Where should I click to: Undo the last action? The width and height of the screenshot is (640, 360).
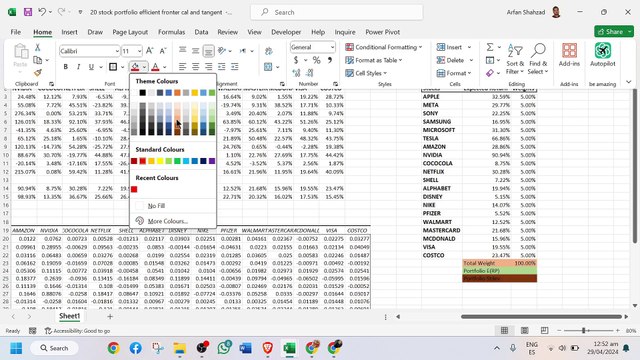point(42,12)
